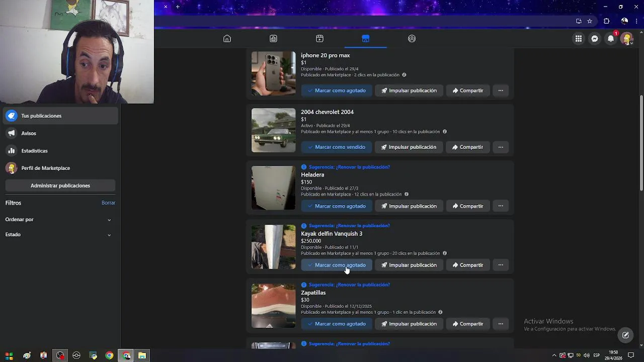Expand the Ordenar por filter

[x=60, y=220]
